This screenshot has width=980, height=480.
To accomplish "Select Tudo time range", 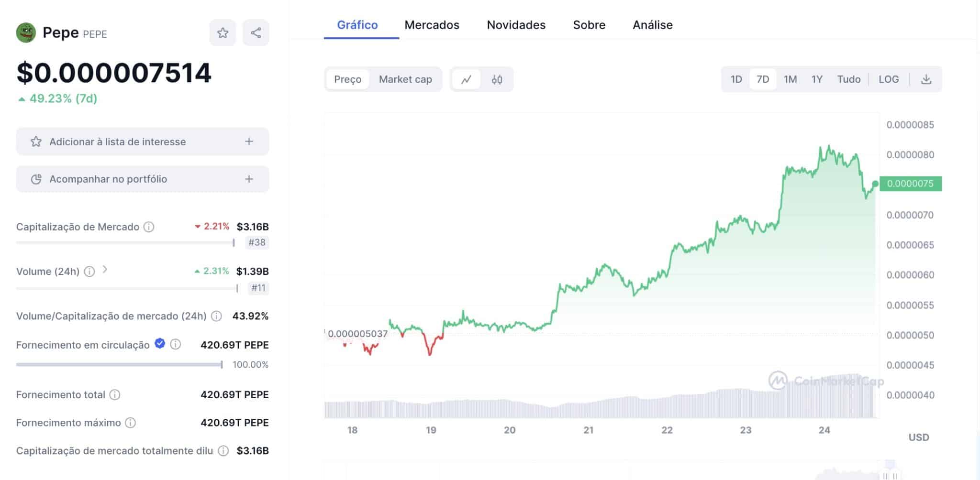I will click(x=849, y=79).
